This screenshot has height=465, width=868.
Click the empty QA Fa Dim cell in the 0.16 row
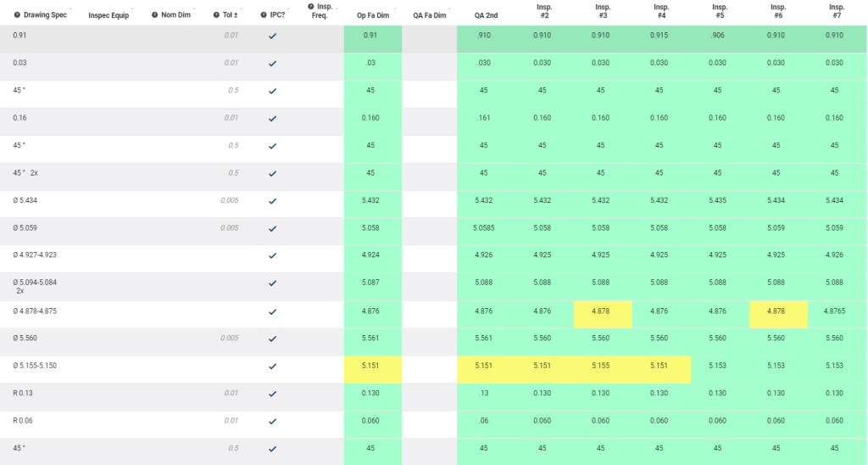[x=429, y=119]
